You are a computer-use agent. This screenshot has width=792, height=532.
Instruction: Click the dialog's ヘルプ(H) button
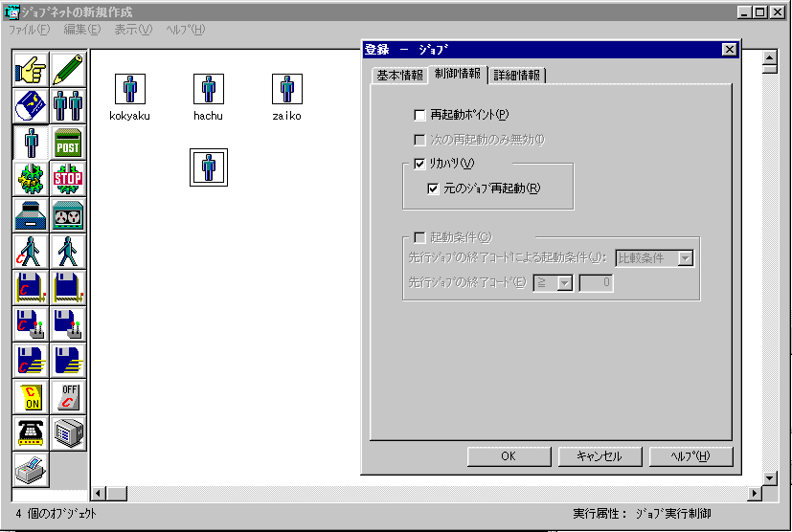click(x=690, y=456)
